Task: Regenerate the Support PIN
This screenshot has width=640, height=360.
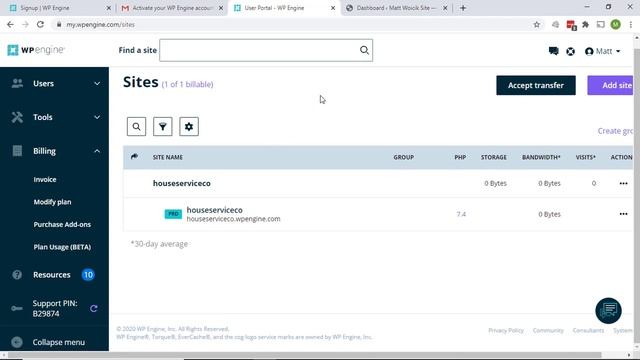Action: pos(93,309)
